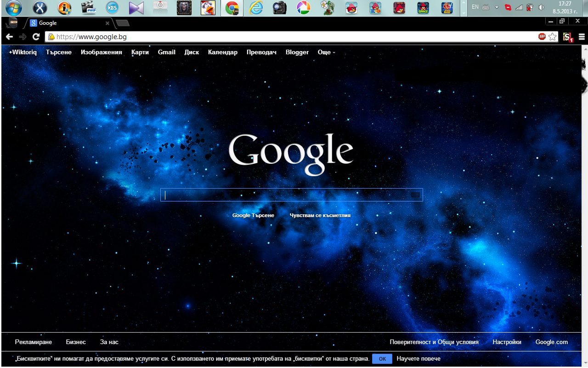Go back with the browser back arrow

(9, 37)
